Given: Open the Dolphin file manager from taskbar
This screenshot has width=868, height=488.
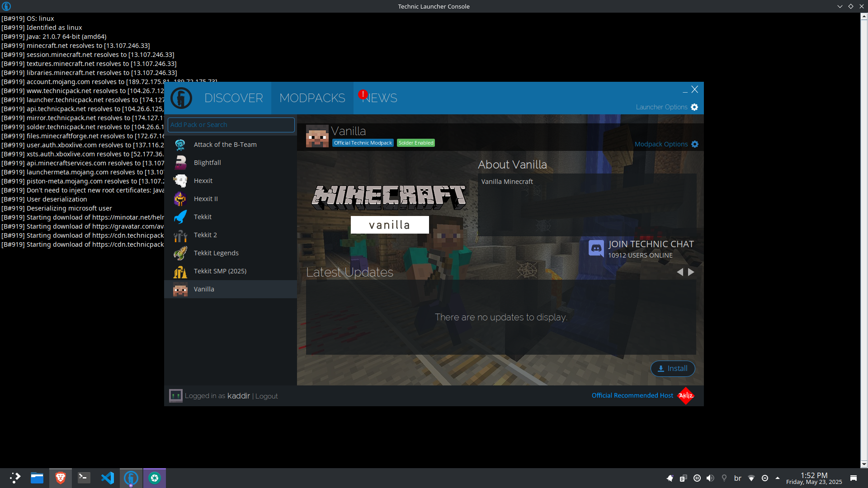Looking at the screenshot, I should point(37,478).
